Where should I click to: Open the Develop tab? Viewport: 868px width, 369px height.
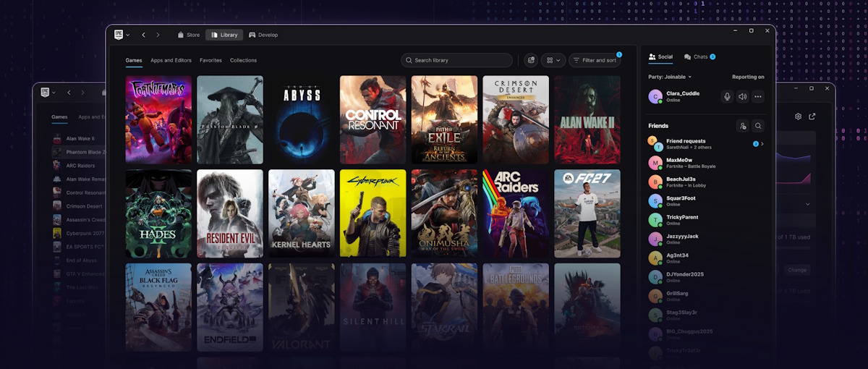tap(263, 35)
